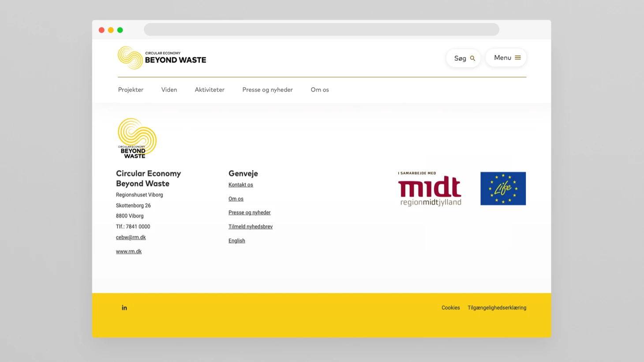Click the Beyond Waste footer logo
Image resolution: width=644 pixels, height=362 pixels.
click(137, 138)
